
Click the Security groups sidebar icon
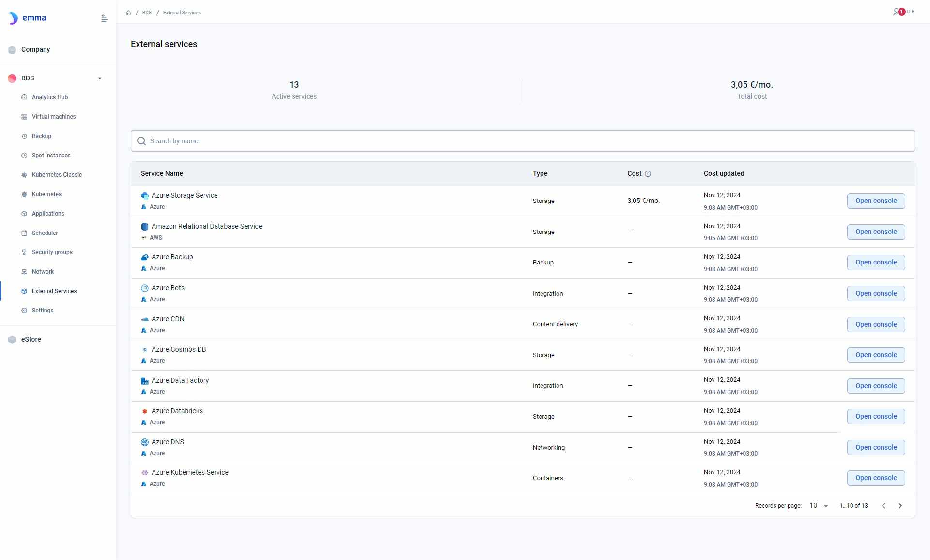tap(24, 252)
